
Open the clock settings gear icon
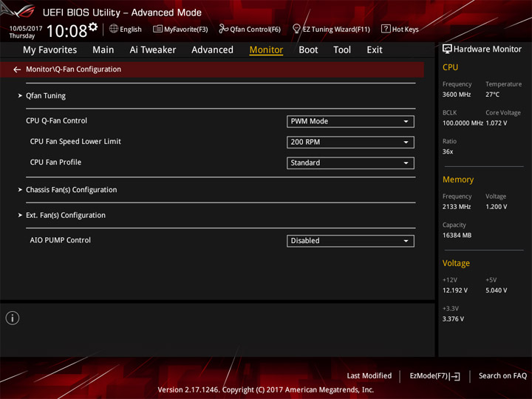93,27
